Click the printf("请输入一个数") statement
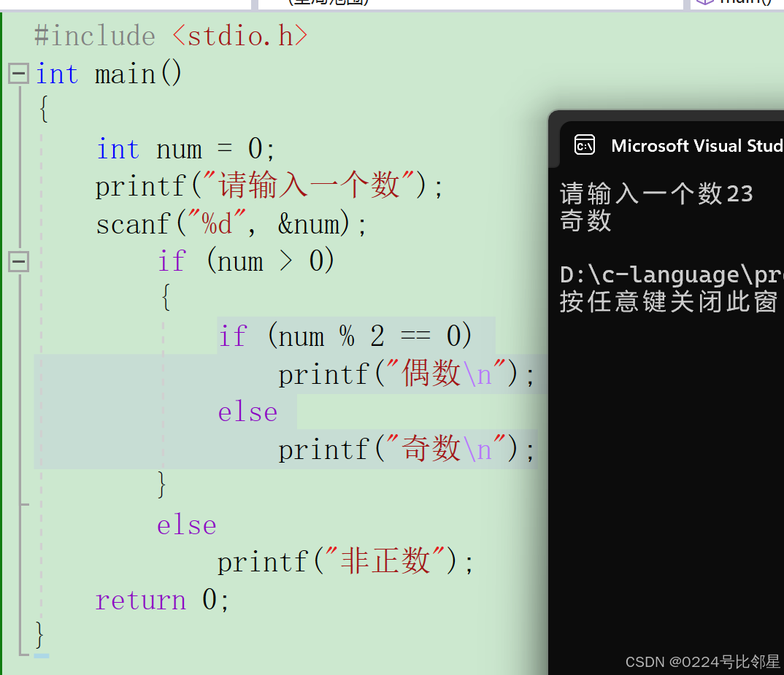Screen dimensions: 784x675 click(269, 186)
